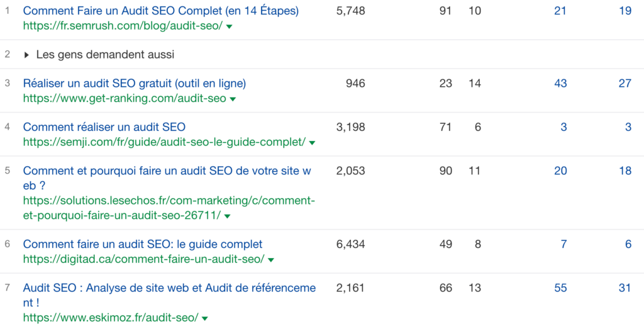Viewport: 644px width, 331px height.
Task: Open dropdown arrow next to eskimoz.fr URL
Action: point(204,318)
